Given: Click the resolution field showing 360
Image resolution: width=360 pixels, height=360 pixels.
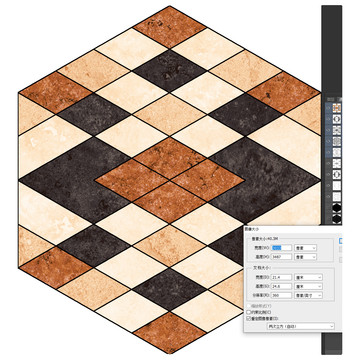Looking at the screenshot, I should tap(281, 295).
